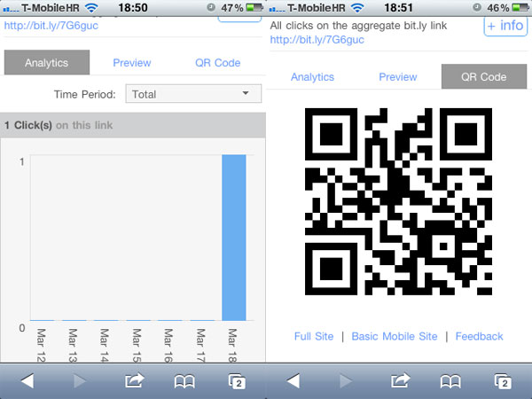The height and width of the screenshot is (399, 532).
Task: Tap '1 Click(s) on this link' header
Action: click(x=133, y=125)
